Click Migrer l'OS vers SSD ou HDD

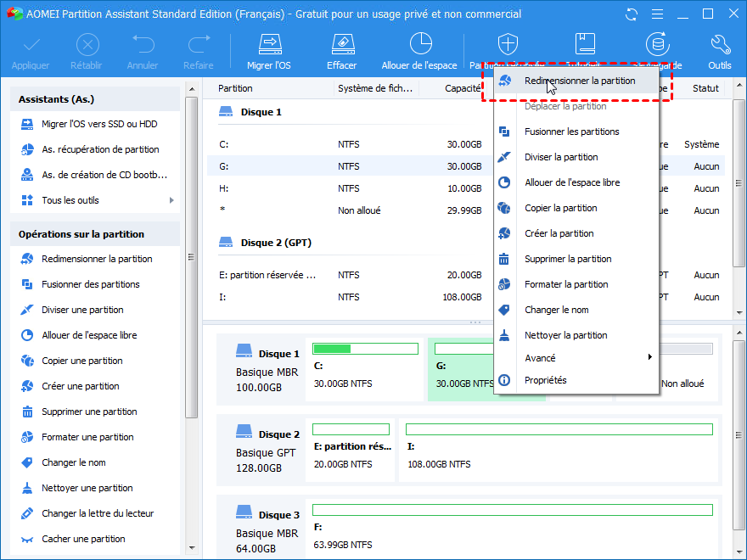click(99, 124)
